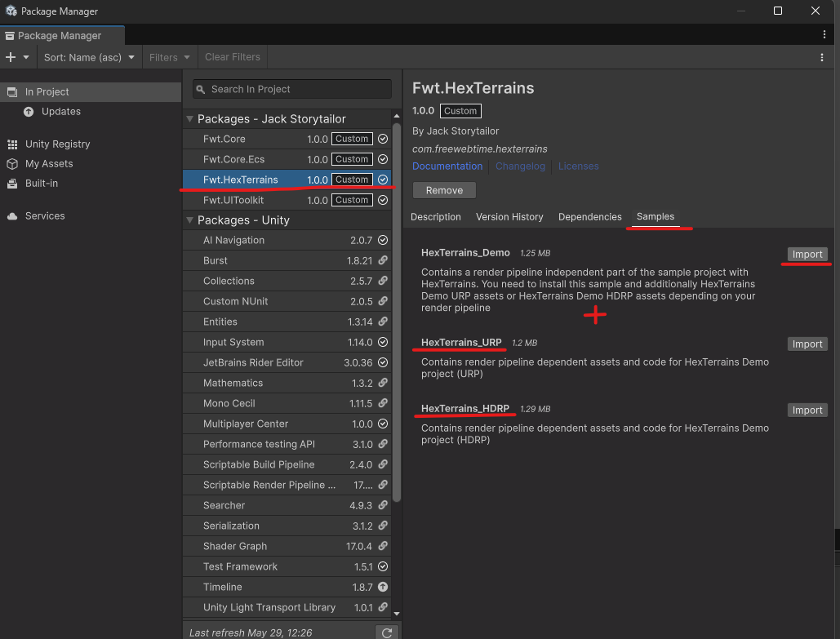Collapse the Packages - Jack Storytailor group
The image size is (840, 639).
pos(189,119)
